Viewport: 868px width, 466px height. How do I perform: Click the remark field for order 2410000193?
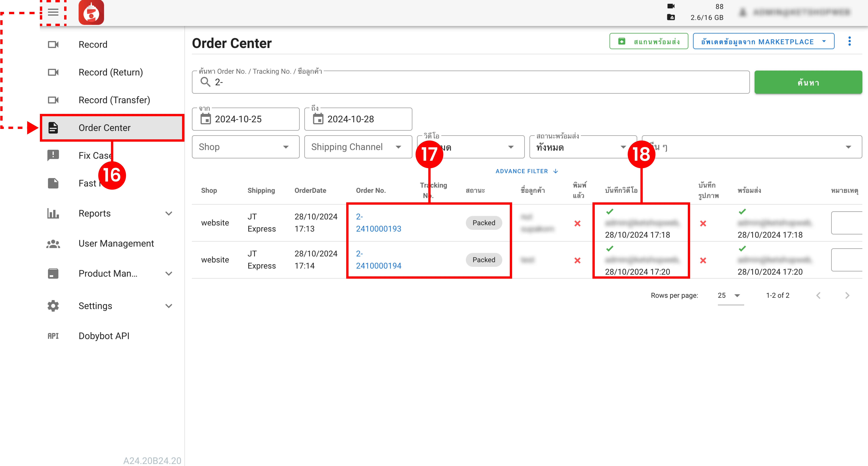click(x=847, y=223)
